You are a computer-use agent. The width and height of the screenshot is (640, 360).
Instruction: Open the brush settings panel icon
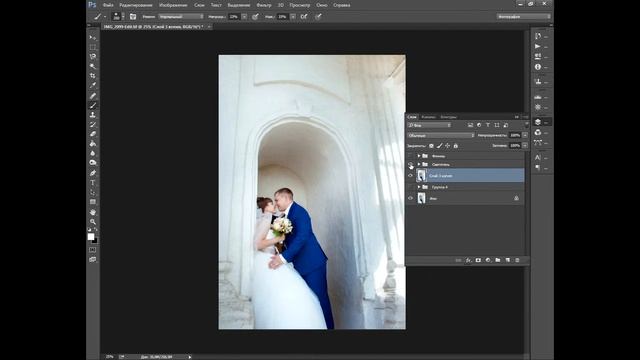[133, 17]
